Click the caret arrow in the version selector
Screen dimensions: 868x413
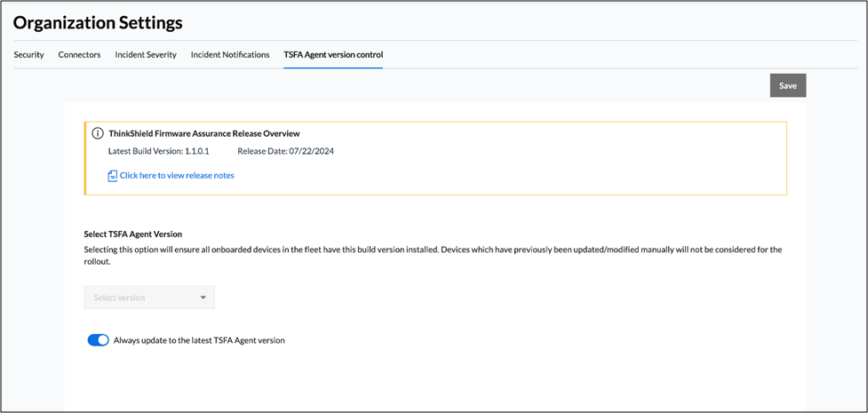tap(203, 298)
